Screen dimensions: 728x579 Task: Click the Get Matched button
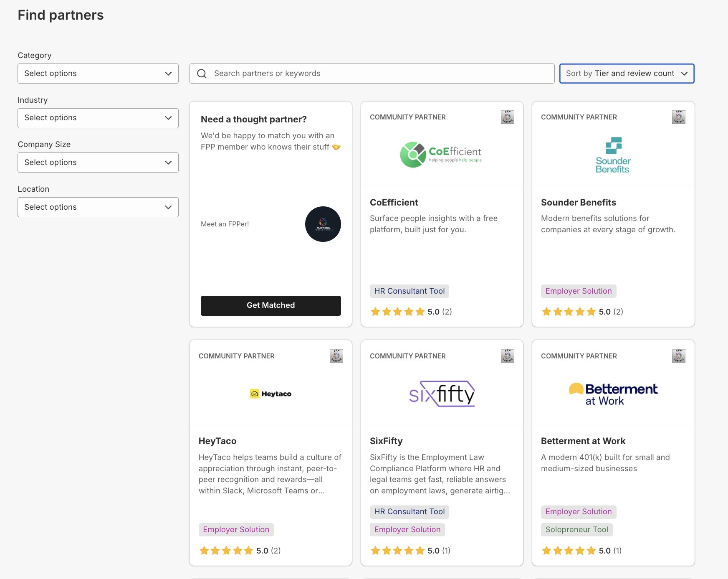point(270,305)
